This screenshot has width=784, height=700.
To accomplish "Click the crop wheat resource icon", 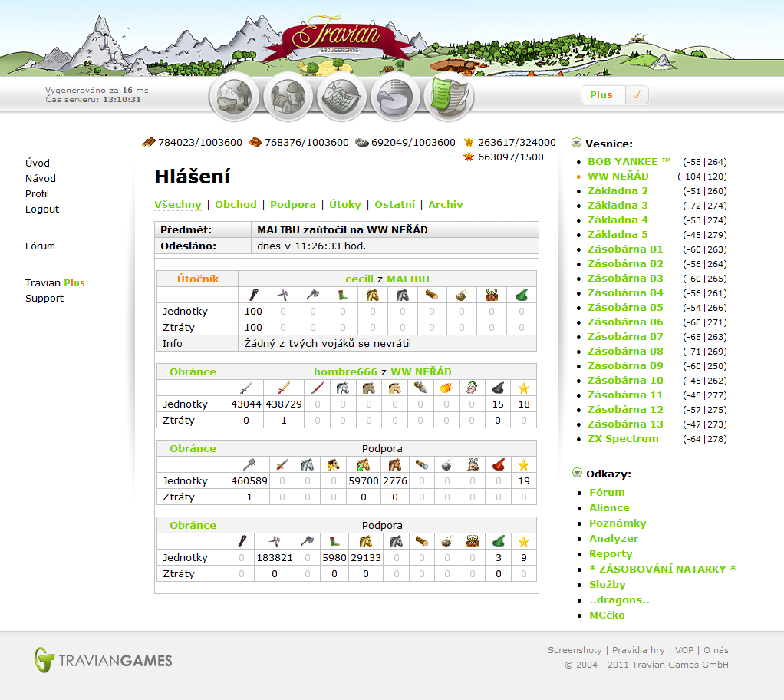I will (x=469, y=143).
